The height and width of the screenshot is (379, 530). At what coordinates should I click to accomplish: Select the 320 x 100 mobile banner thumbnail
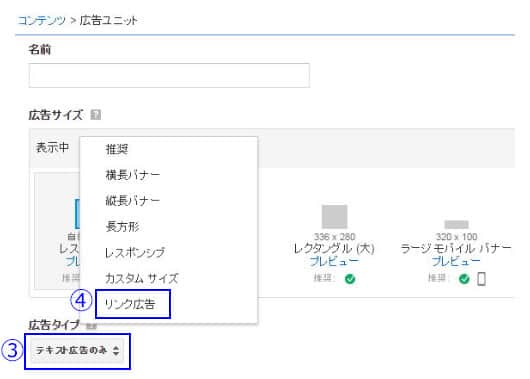[456, 224]
